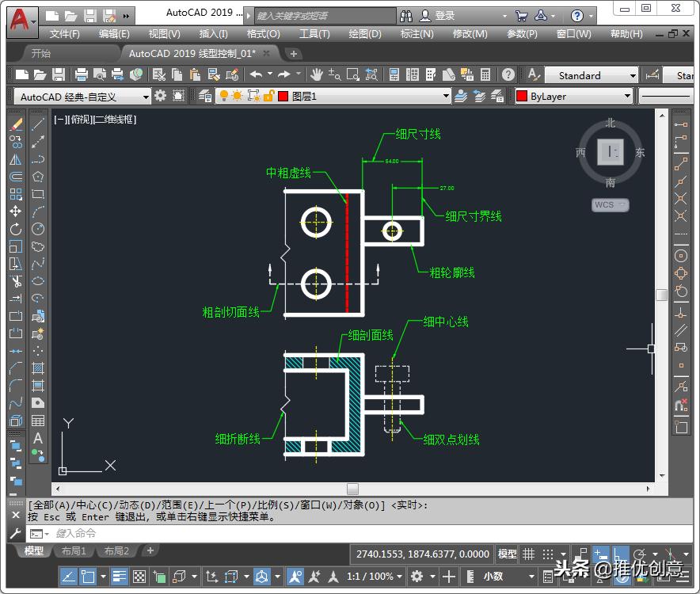Click the new layout plus button

(x=150, y=550)
